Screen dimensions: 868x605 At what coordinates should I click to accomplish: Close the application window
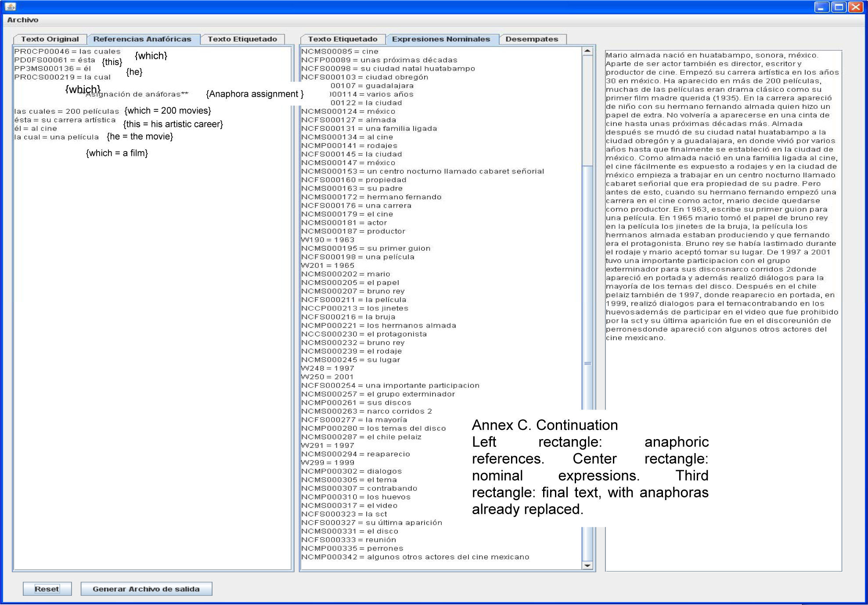tap(855, 7)
